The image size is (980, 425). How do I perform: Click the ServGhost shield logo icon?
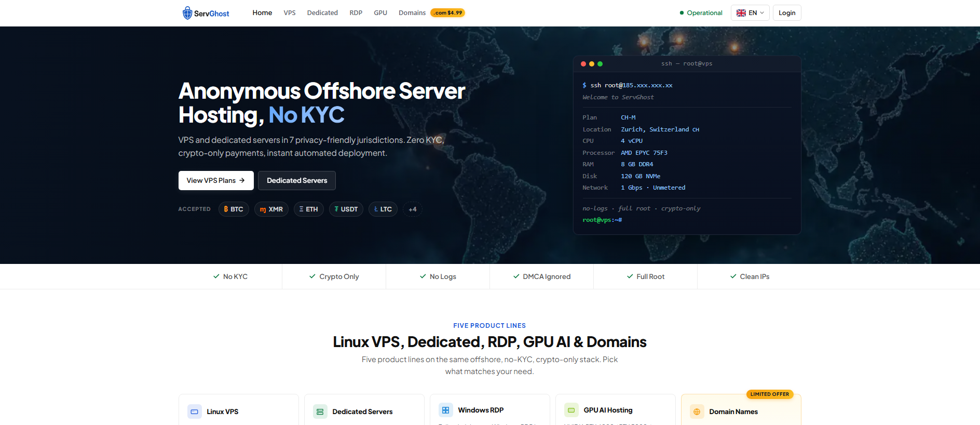187,13
